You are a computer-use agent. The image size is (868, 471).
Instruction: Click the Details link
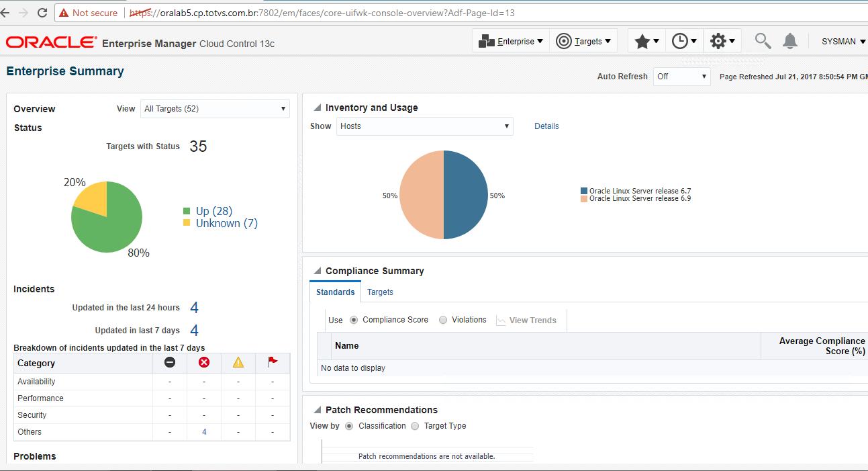(x=546, y=126)
